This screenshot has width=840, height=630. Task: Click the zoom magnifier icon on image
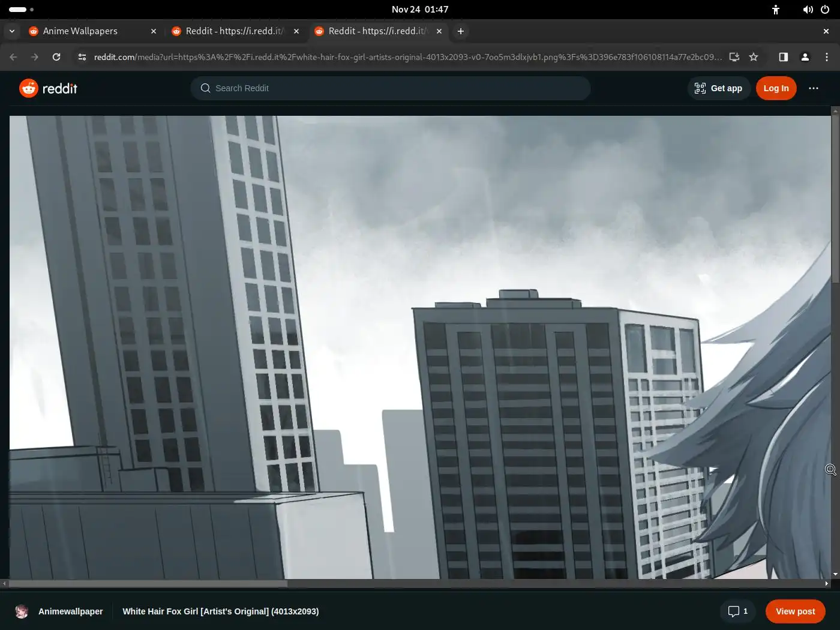coord(831,470)
